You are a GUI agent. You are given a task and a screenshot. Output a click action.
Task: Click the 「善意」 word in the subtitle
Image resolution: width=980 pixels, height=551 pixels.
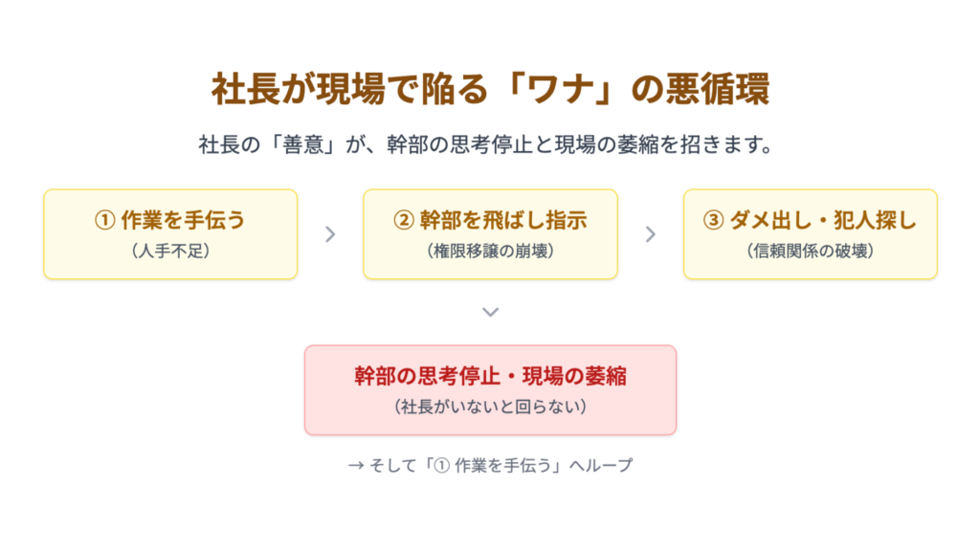pos(306,145)
